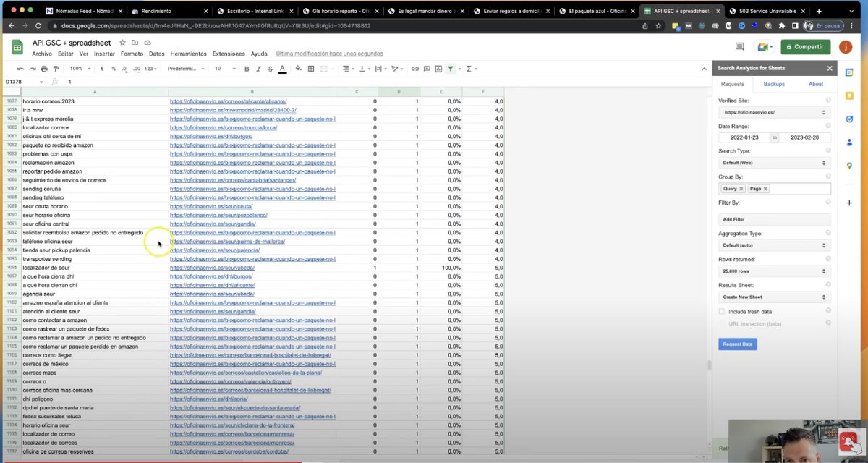Open Google Calendar in the side panel

(849, 73)
